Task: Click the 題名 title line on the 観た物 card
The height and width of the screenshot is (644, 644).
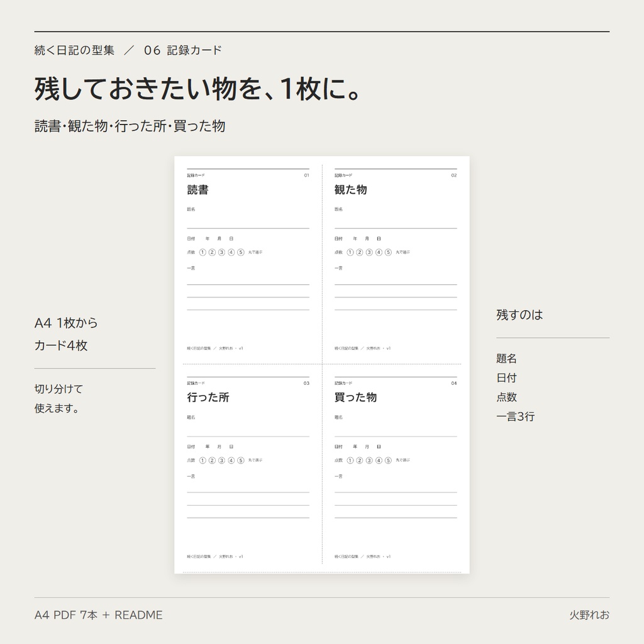Action: 396,228
